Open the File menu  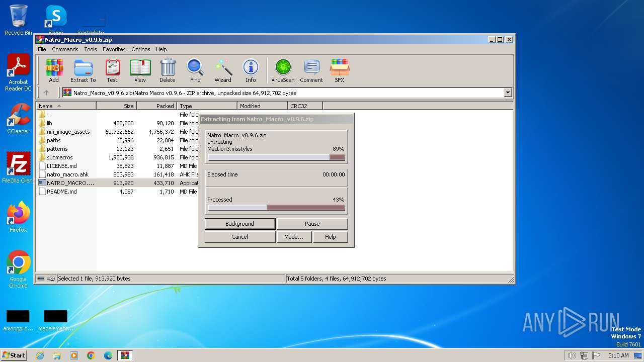(42, 49)
